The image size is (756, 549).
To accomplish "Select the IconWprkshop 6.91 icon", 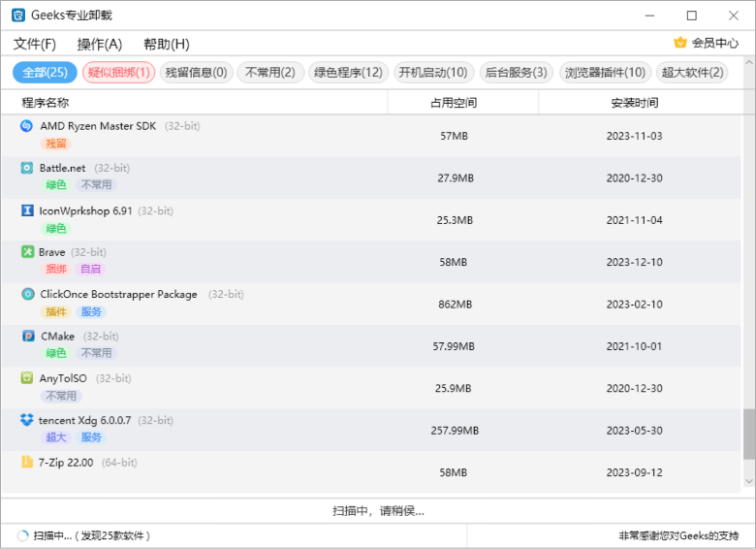I will tap(27, 210).
